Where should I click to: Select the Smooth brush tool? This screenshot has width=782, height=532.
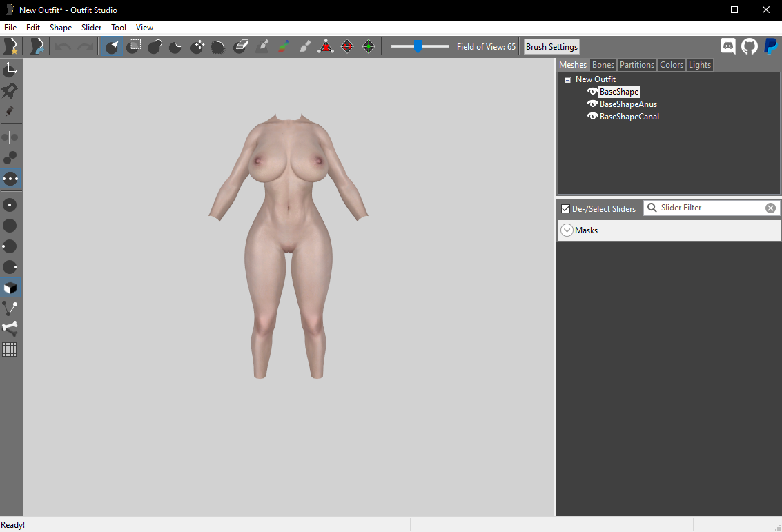(x=218, y=47)
